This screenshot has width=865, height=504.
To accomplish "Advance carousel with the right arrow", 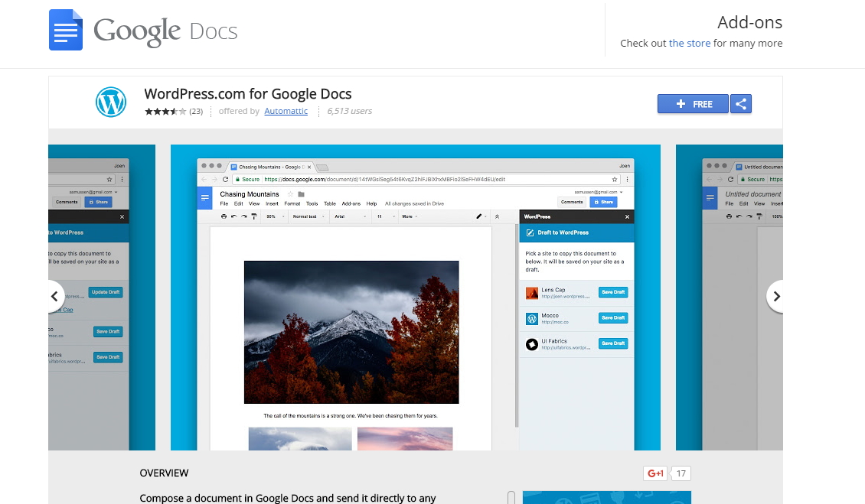I will tap(775, 297).
